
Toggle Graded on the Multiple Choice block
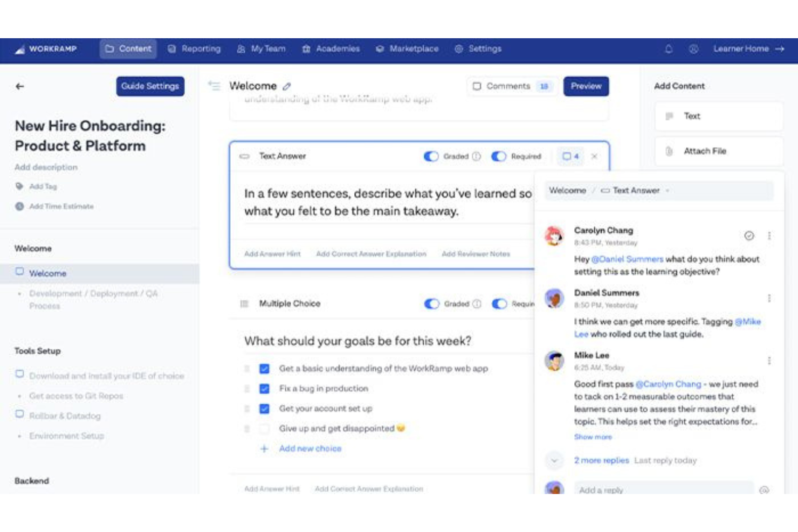coord(432,304)
